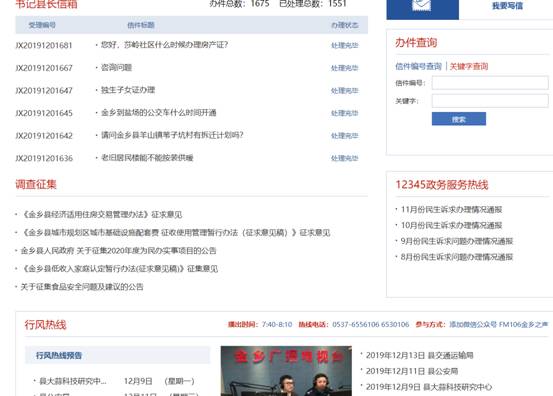This screenshot has width=553, height=396.
Task: Click the 金乡广播电视台 studio photo
Action: coord(286,371)
